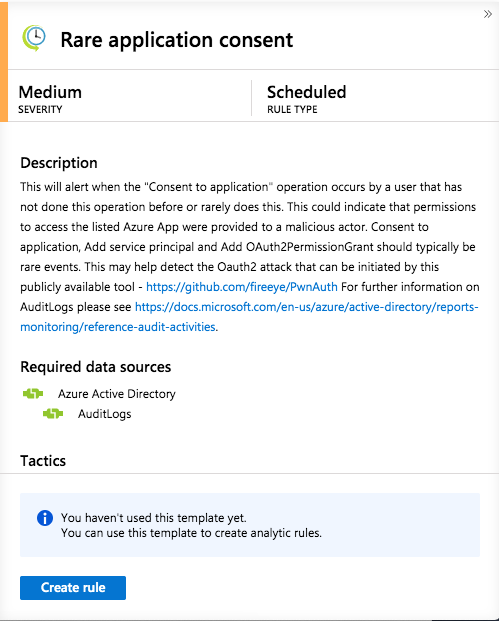Click the Required data sources heading
This screenshot has height=621, width=499.
95,367
